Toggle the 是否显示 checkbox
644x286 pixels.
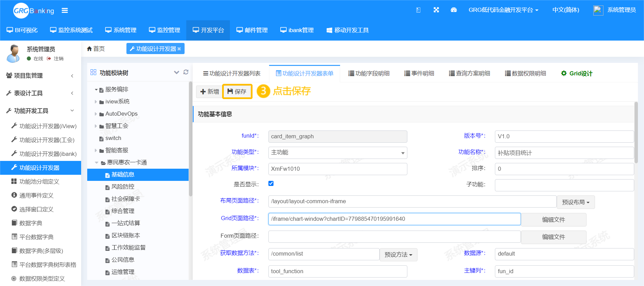coord(271,184)
